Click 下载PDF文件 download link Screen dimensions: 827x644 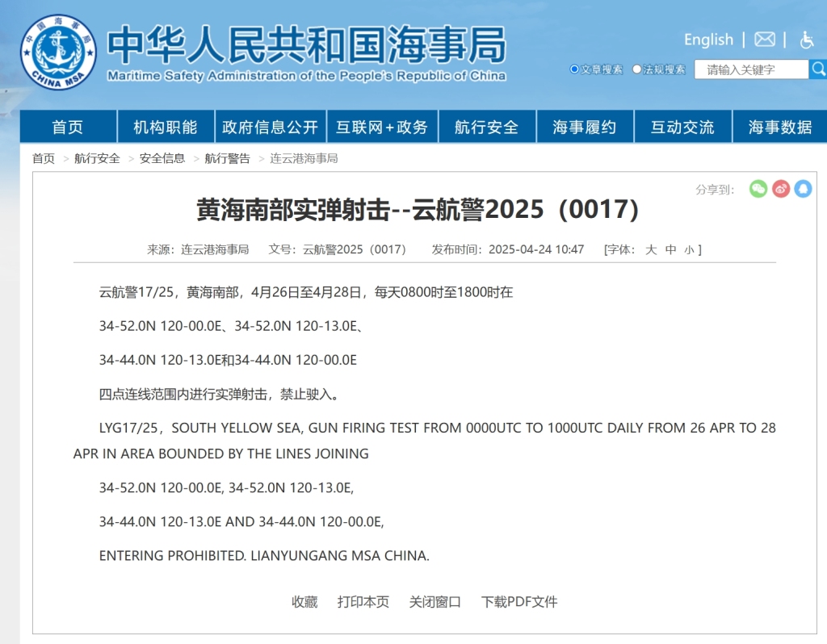click(x=518, y=601)
